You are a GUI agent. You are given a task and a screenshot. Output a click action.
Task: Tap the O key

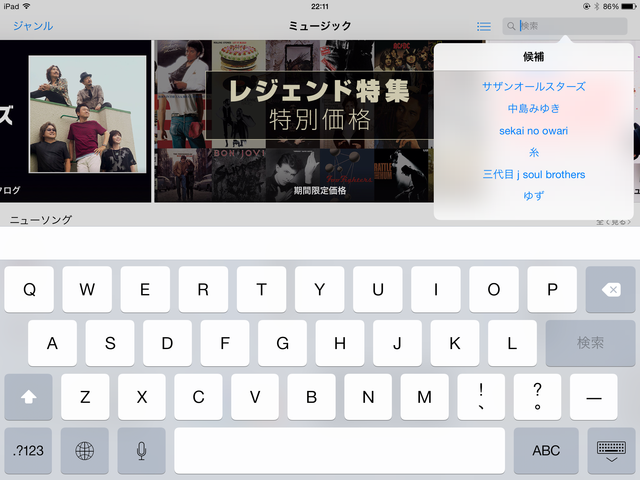(x=494, y=289)
